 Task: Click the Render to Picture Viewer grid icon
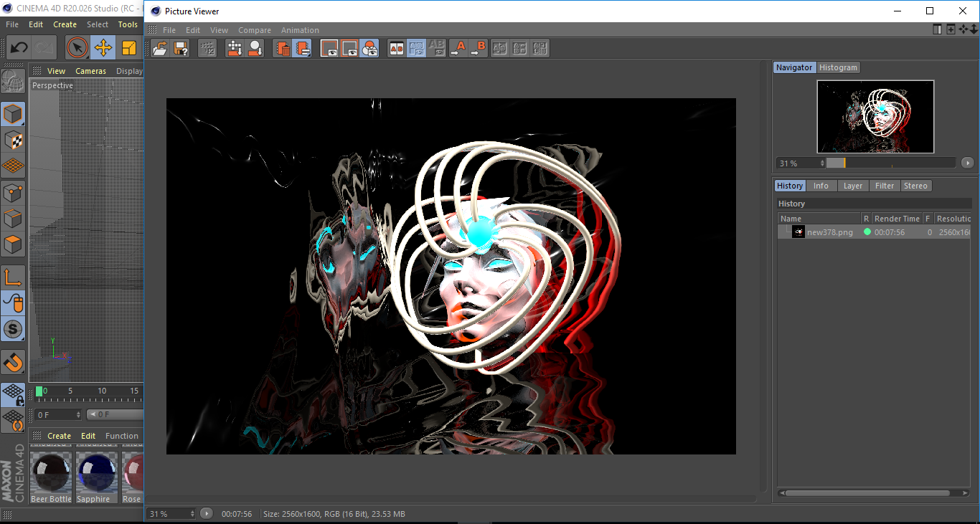[x=235, y=49]
